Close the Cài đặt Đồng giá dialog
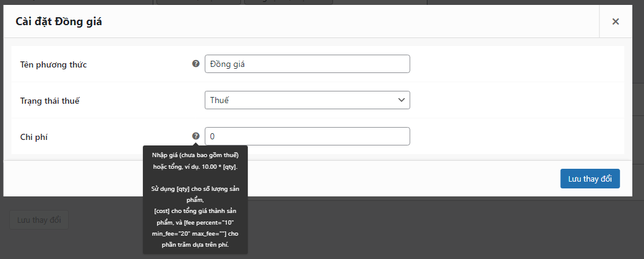 (615, 21)
